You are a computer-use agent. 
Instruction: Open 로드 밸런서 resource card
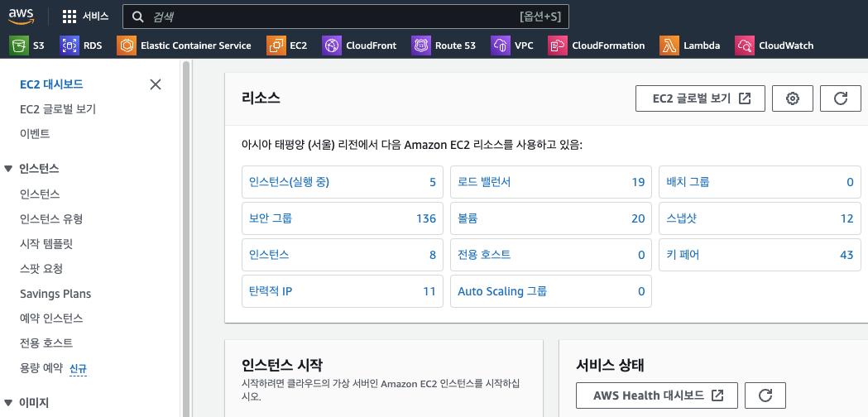(x=551, y=182)
